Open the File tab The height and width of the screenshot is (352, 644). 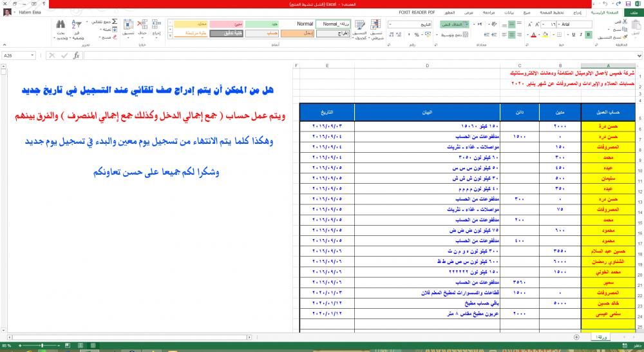pos(634,13)
